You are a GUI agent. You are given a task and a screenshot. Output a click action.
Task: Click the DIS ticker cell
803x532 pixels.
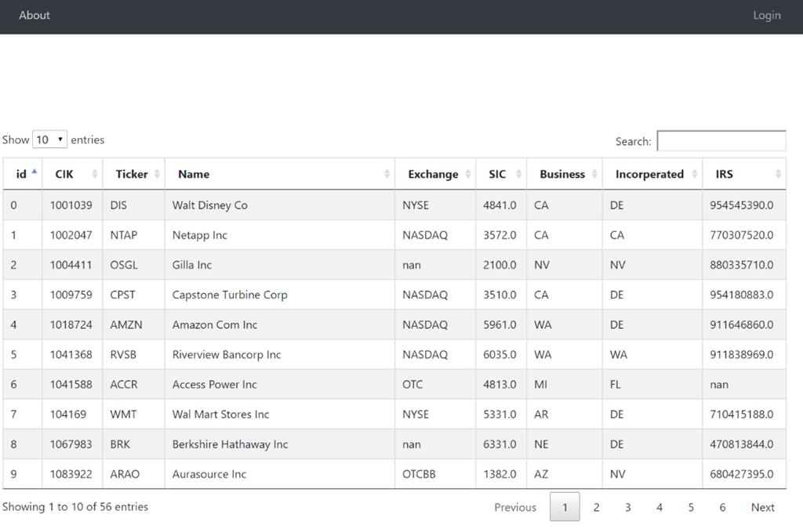pyautogui.click(x=133, y=205)
